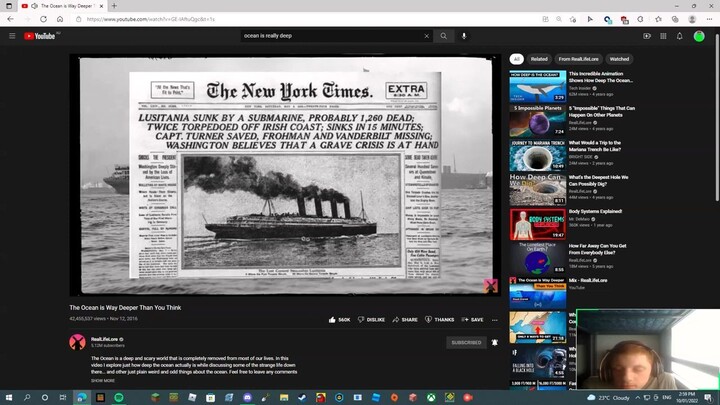Screen dimensions: 720x405
Task: Open the YouTube apps grid
Action: coord(663,36)
